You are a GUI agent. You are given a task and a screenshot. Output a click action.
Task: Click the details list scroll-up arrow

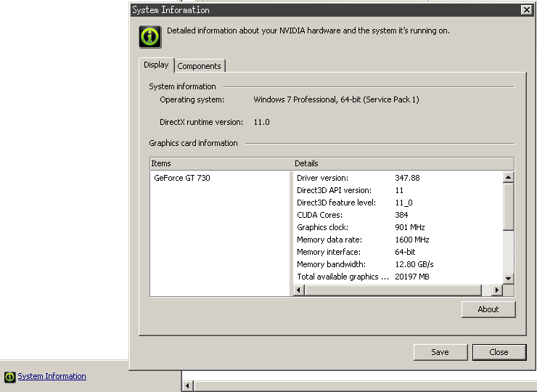[x=508, y=177]
